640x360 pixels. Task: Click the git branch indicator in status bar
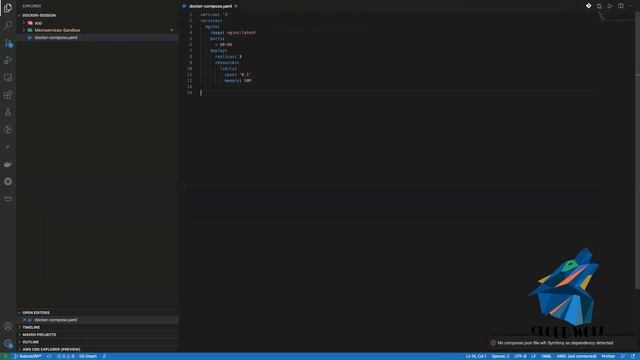pyautogui.click(x=29, y=356)
